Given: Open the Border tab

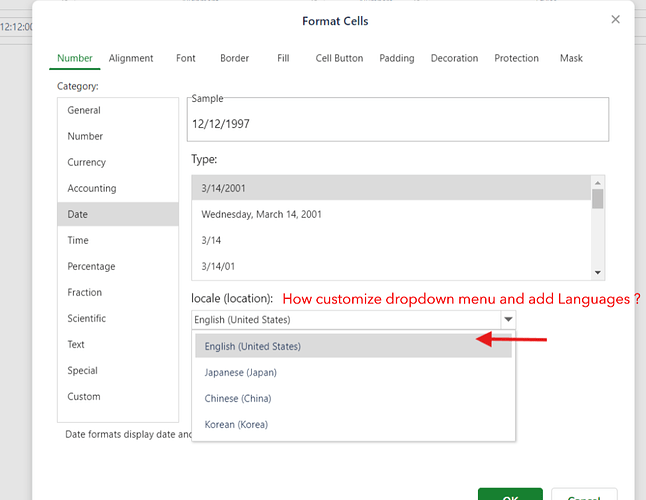Looking at the screenshot, I should tap(234, 58).
